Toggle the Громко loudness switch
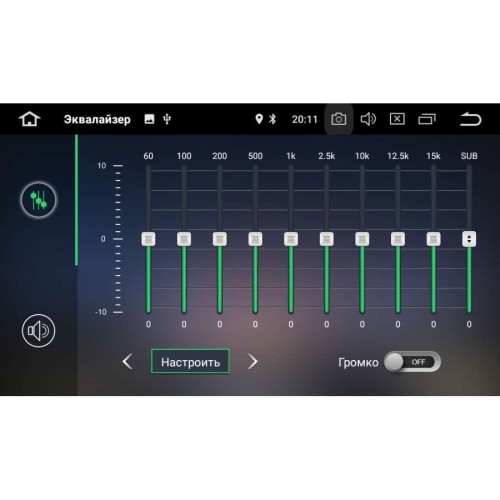500x500 pixels. coord(412,362)
